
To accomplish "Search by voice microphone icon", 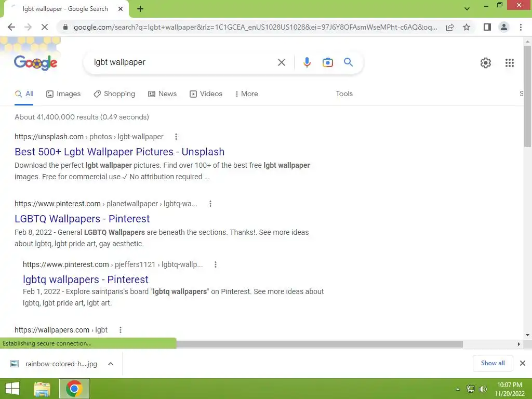I will tap(307, 62).
